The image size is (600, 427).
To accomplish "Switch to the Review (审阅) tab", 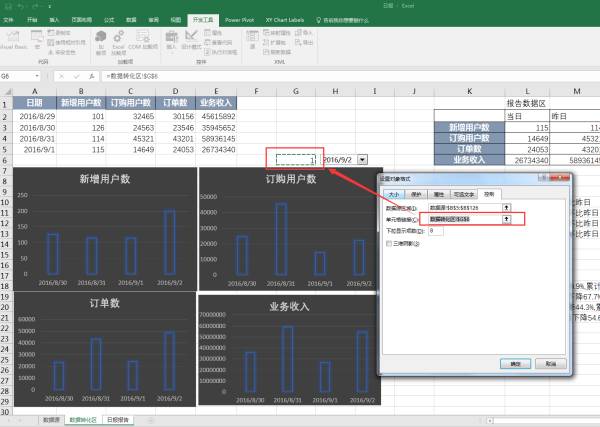I will [x=153, y=20].
